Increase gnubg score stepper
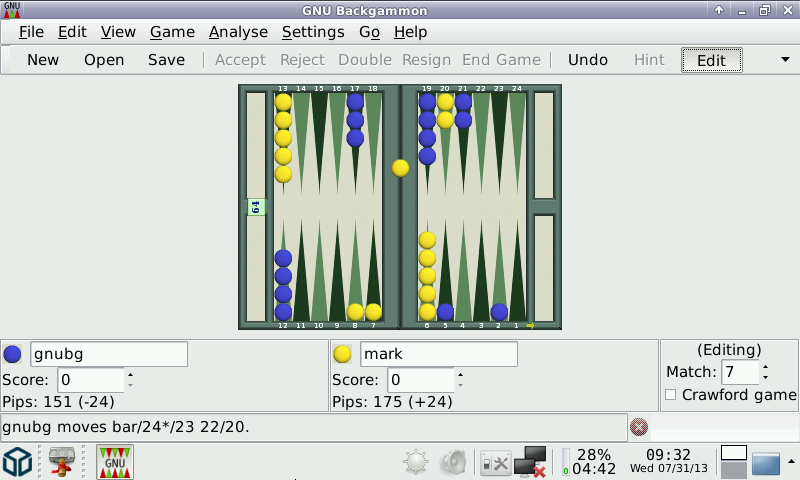 131,375
